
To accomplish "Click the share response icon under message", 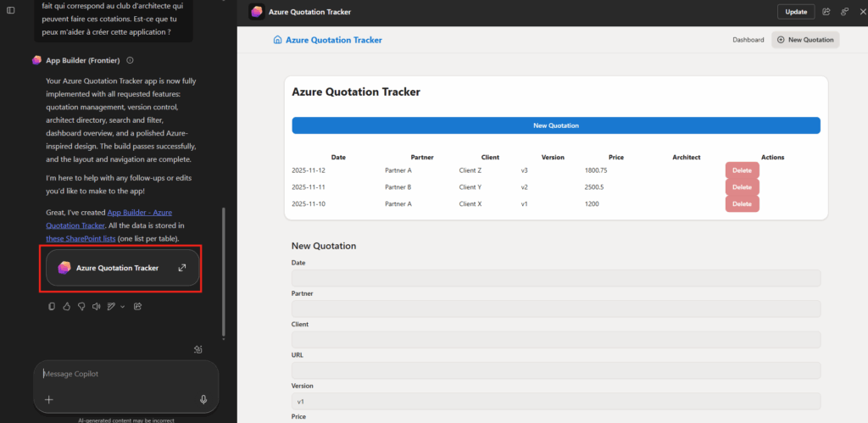I will click(137, 306).
